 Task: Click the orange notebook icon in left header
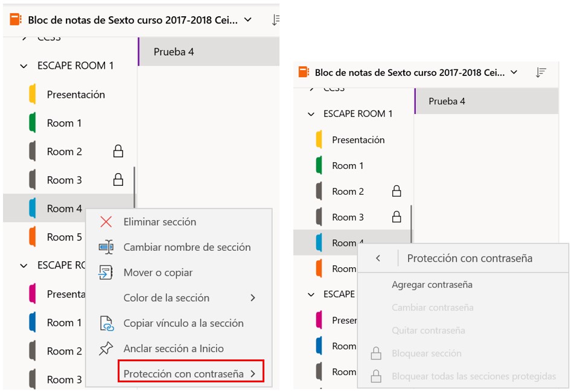tap(16, 20)
